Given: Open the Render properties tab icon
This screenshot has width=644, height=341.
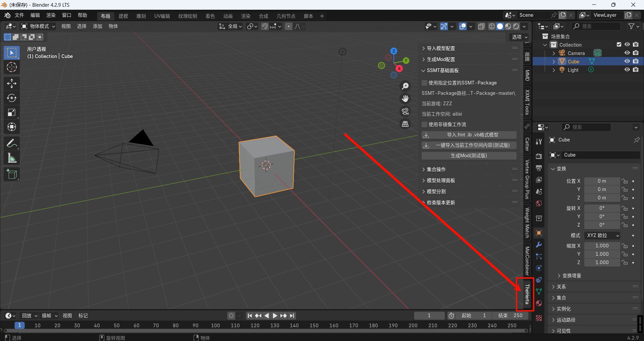Looking at the screenshot, I should tap(539, 156).
